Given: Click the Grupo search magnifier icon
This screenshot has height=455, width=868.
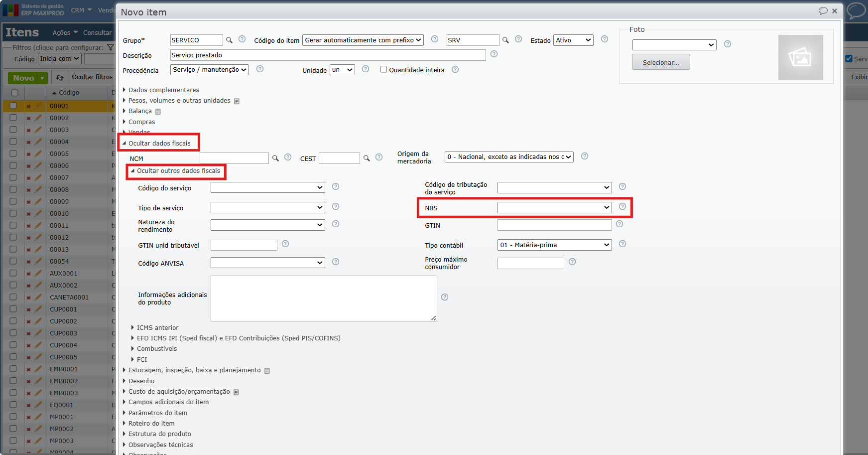Looking at the screenshot, I should [x=229, y=40].
